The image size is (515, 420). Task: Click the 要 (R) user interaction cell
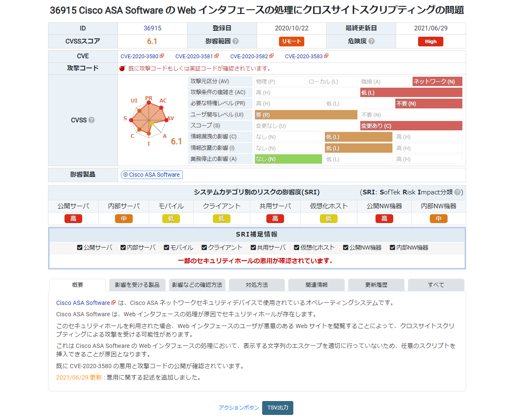[306, 115]
